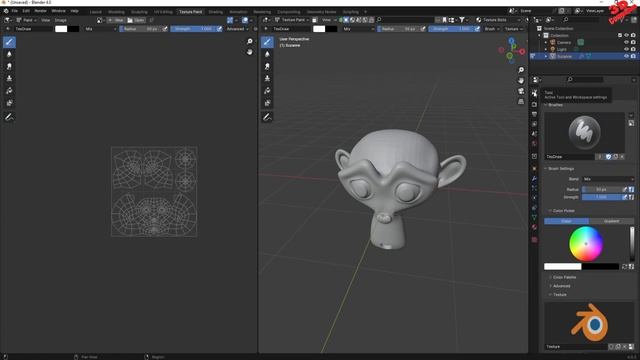
Task: Collapse the Color Picker panel
Action: pos(563,211)
